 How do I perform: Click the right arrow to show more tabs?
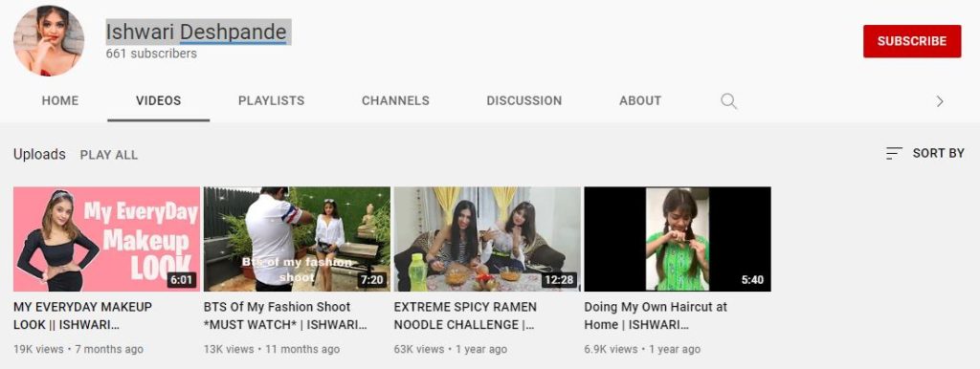coord(940,101)
